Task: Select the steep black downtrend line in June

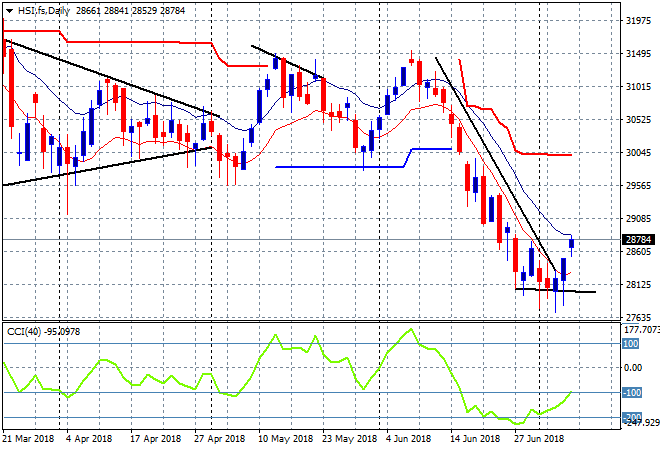Action: (x=497, y=166)
